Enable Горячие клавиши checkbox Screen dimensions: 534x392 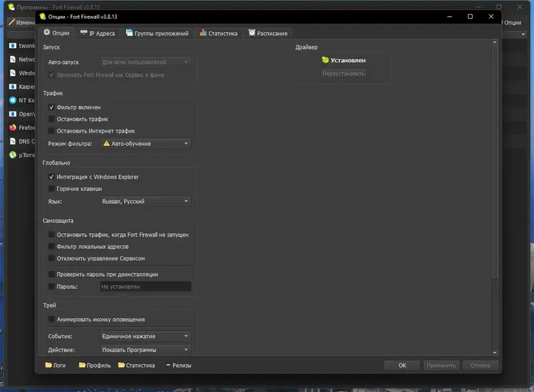[51, 189]
